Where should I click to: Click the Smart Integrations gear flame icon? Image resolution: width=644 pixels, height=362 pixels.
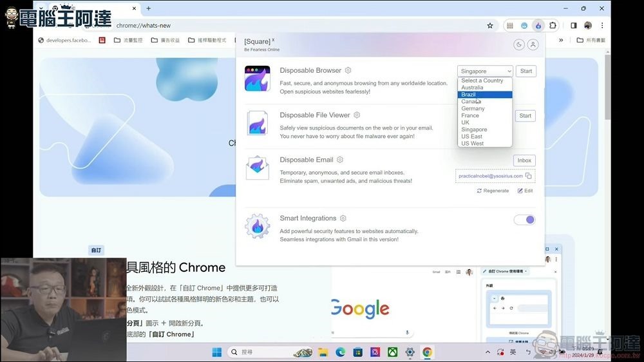[258, 226]
